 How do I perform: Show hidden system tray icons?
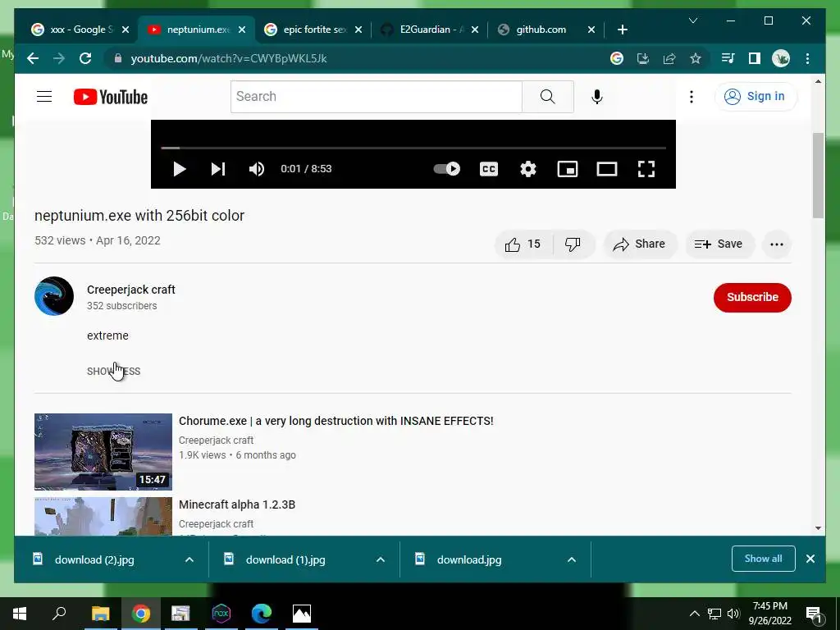pyautogui.click(x=694, y=614)
